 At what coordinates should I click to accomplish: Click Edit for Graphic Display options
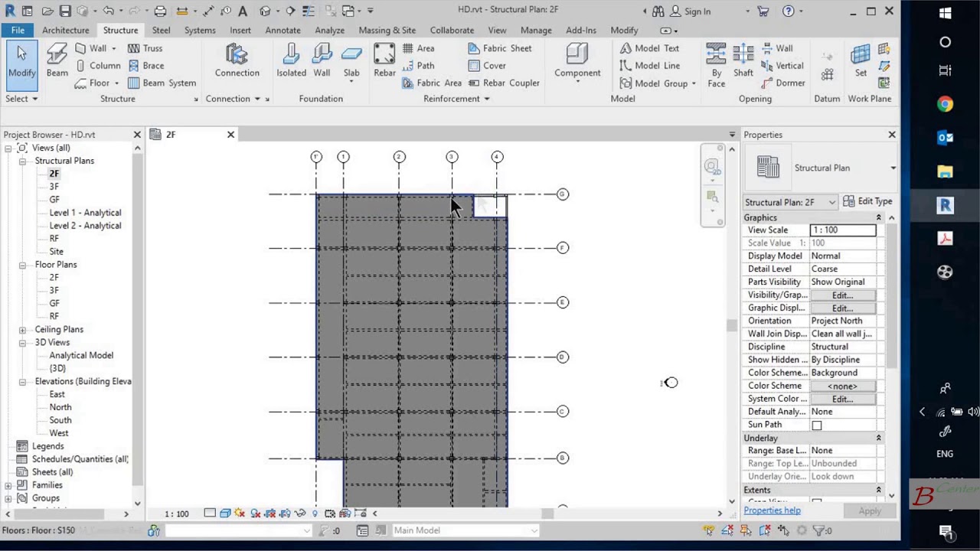point(842,308)
